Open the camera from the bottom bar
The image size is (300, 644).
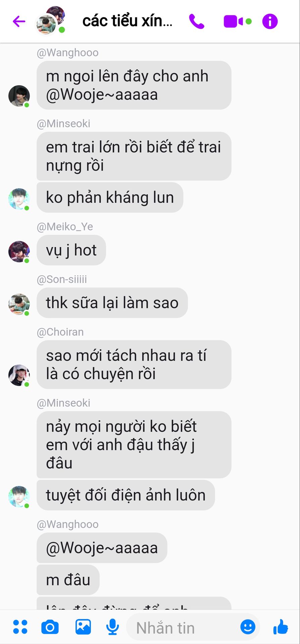click(50, 627)
